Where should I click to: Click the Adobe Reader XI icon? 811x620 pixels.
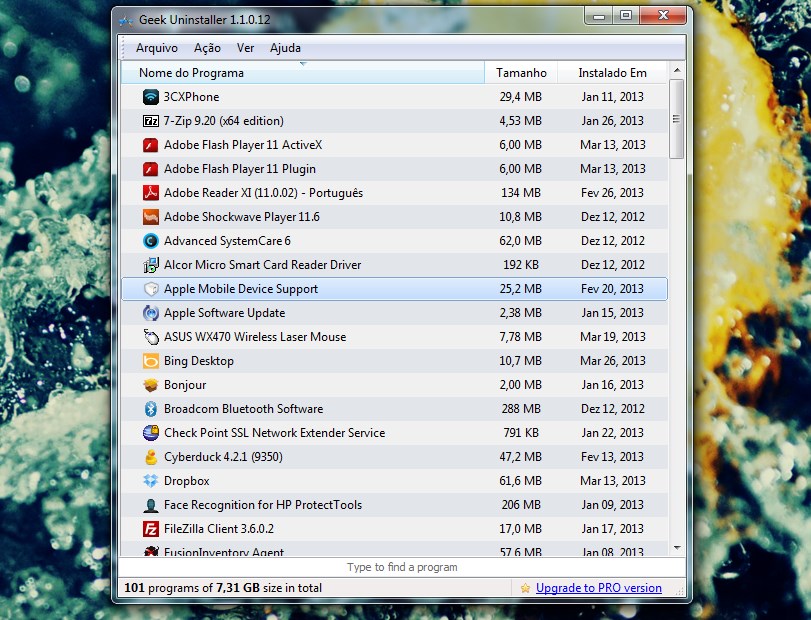(x=151, y=193)
